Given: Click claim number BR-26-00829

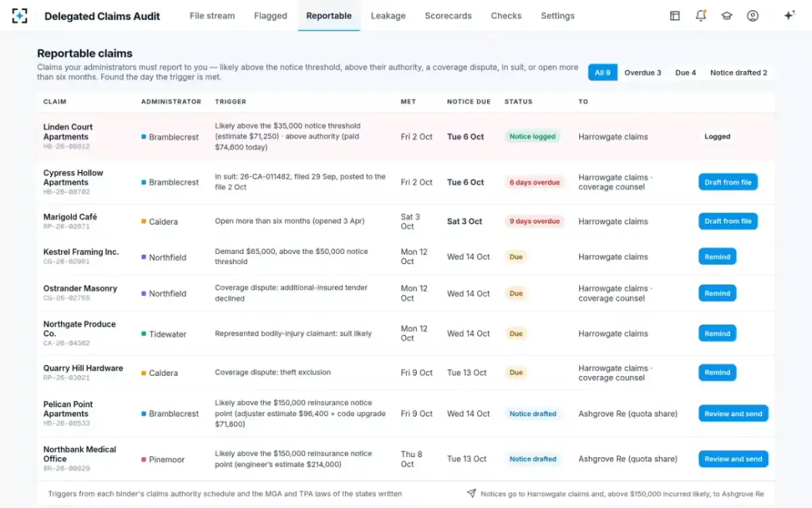Looking at the screenshot, I should click(x=66, y=469).
